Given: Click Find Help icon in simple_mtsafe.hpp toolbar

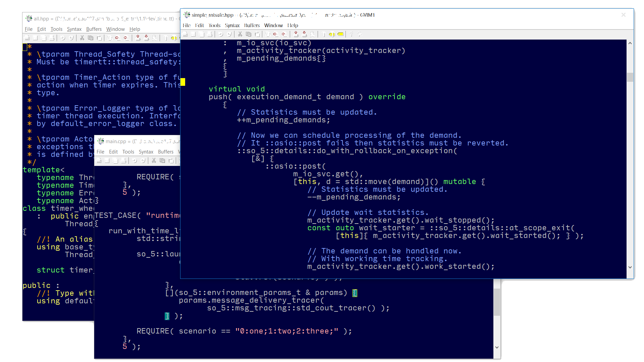Looking at the screenshot, I should tap(360, 34).
